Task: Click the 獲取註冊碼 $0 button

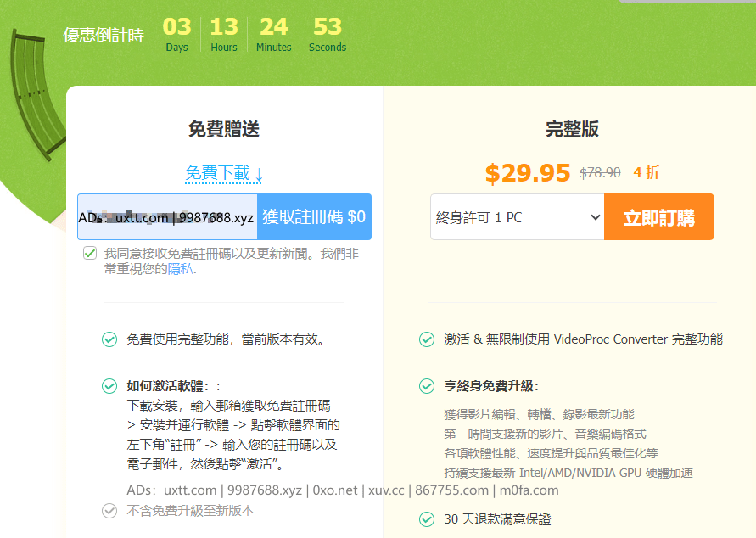Action: click(x=314, y=217)
